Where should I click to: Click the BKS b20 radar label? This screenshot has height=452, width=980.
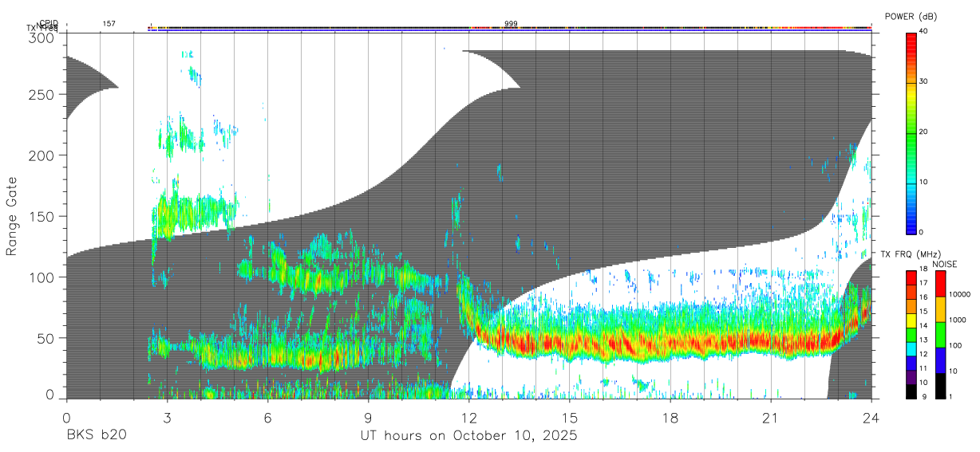(x=96, y=436)
